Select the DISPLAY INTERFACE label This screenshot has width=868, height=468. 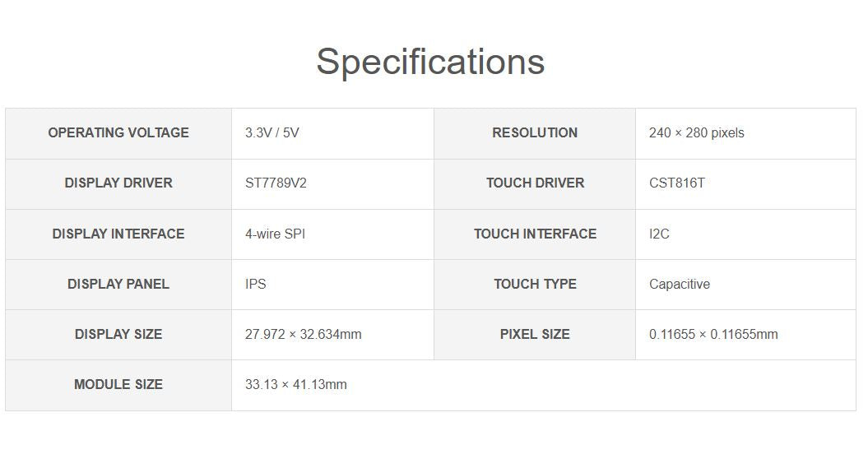(118, 234)
